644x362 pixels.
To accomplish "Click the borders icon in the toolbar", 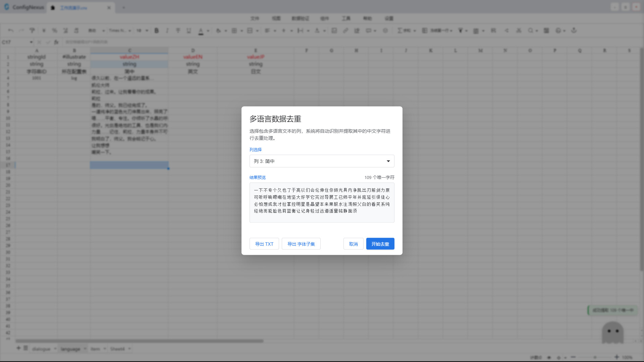I will (x=234, y=30).
